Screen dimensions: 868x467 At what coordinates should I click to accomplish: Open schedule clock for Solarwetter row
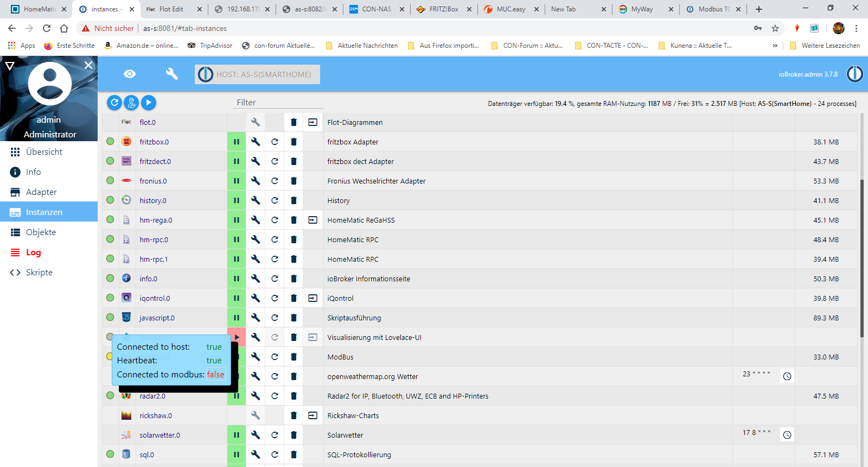click(787, 435)
